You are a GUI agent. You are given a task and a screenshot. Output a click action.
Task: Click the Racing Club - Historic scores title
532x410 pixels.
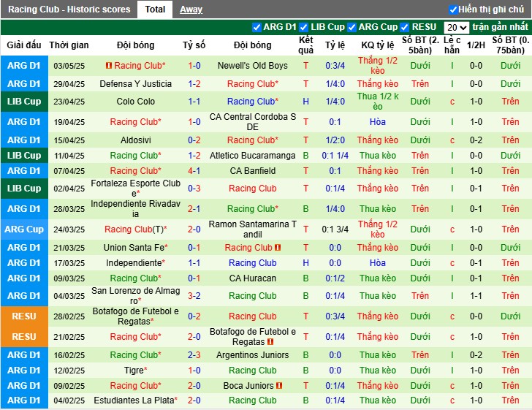[x=69, y=10]
